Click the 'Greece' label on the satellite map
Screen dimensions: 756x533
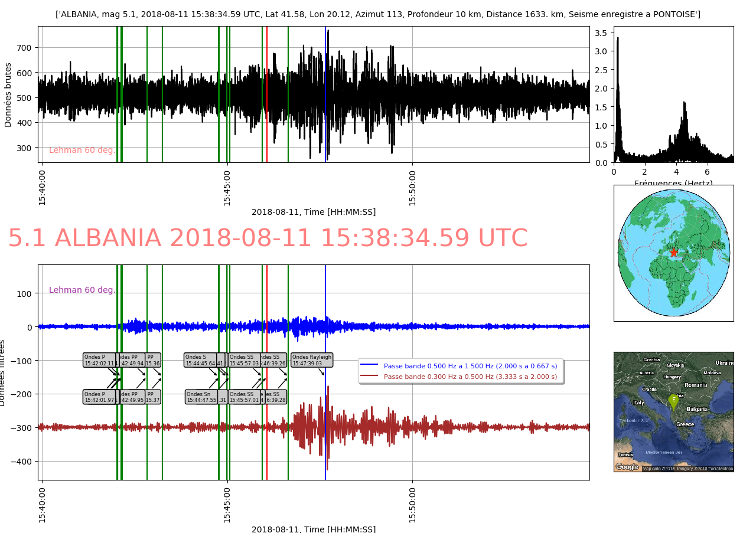[x=685, y=424]
